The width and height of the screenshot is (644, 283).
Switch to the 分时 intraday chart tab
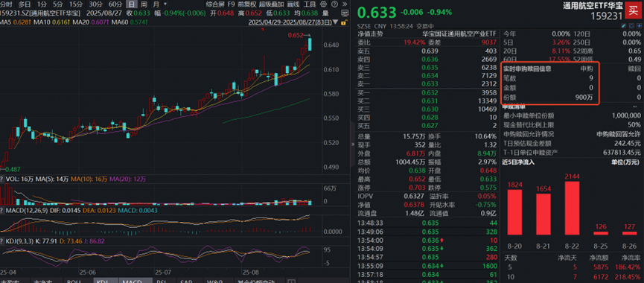pos(6,4)
